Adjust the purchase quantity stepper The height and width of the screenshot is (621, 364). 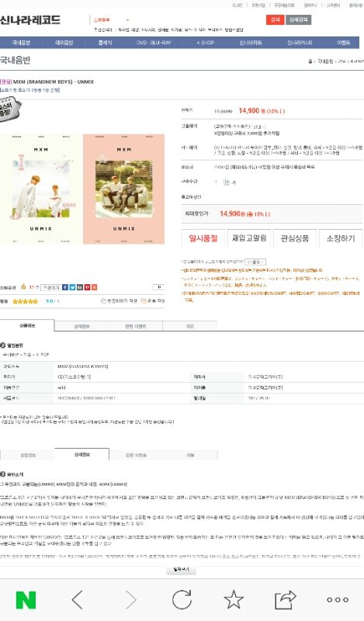click(227, 182)
